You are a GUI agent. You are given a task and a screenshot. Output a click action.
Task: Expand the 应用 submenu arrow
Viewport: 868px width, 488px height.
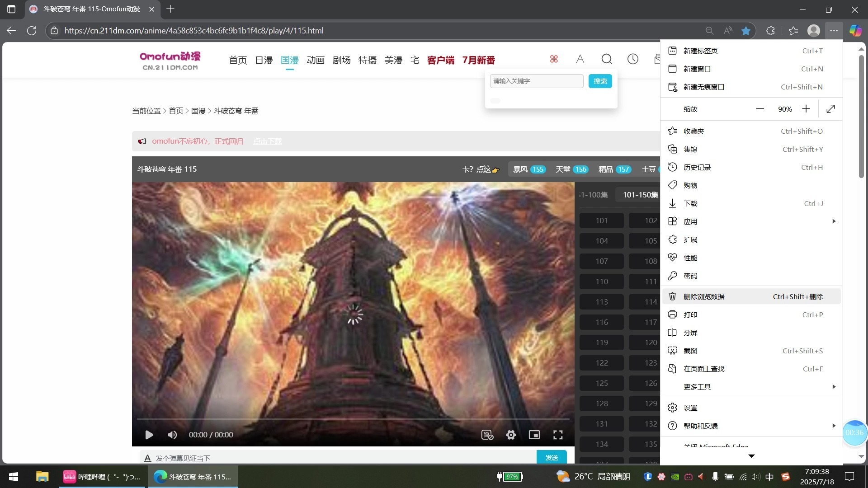834,221
